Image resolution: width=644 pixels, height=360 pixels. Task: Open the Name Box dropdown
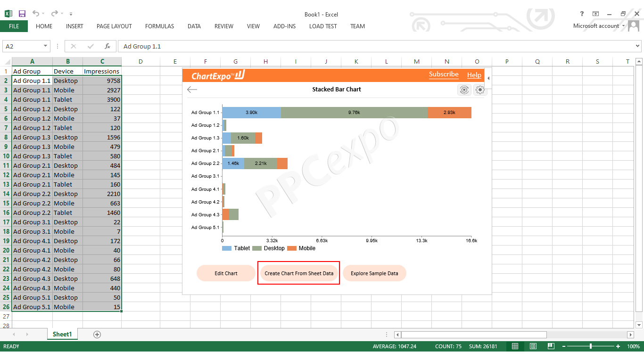tap(45, 46)
